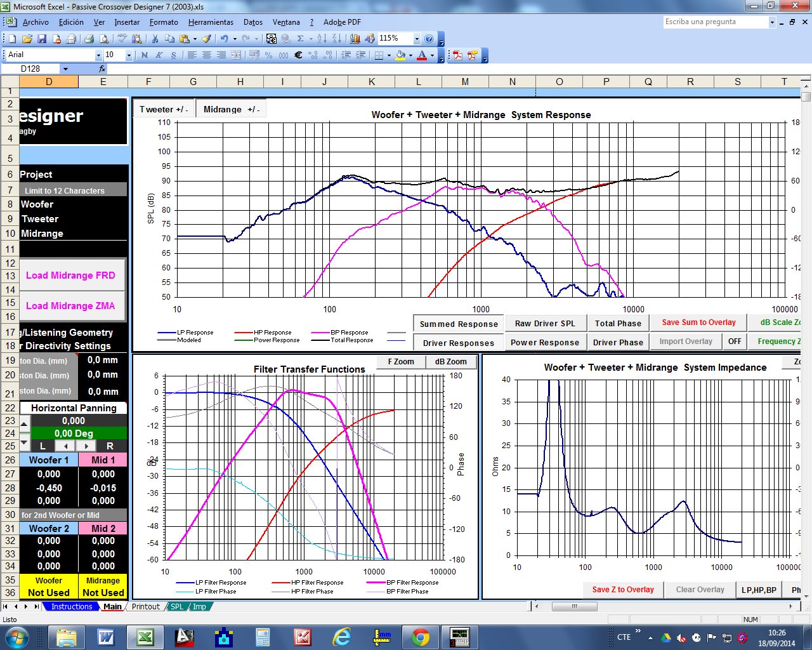
Task: Toggle Tweeter +/- polarity
Action: tap(164, 109)
